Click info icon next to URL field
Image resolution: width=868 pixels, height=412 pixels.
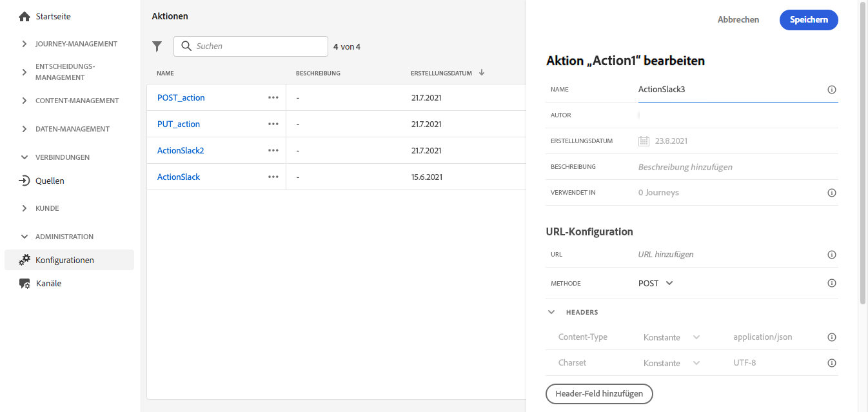pos(831,255)
